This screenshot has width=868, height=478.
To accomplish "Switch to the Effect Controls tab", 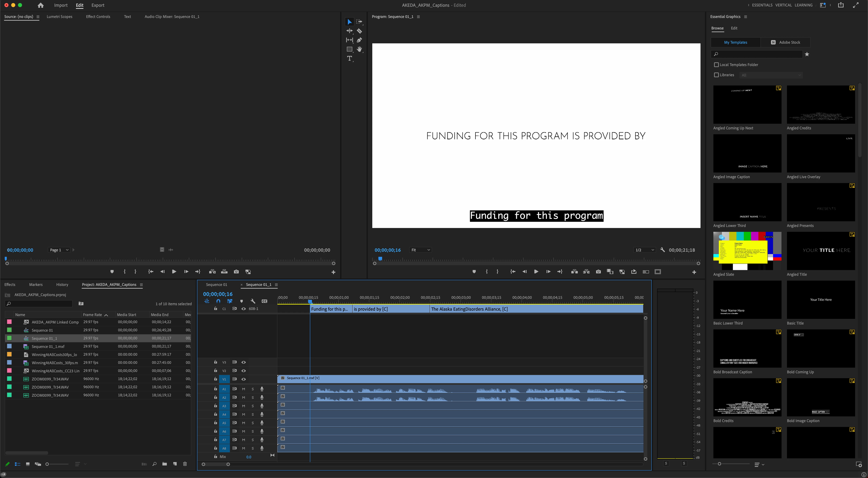I will (98, 16).
